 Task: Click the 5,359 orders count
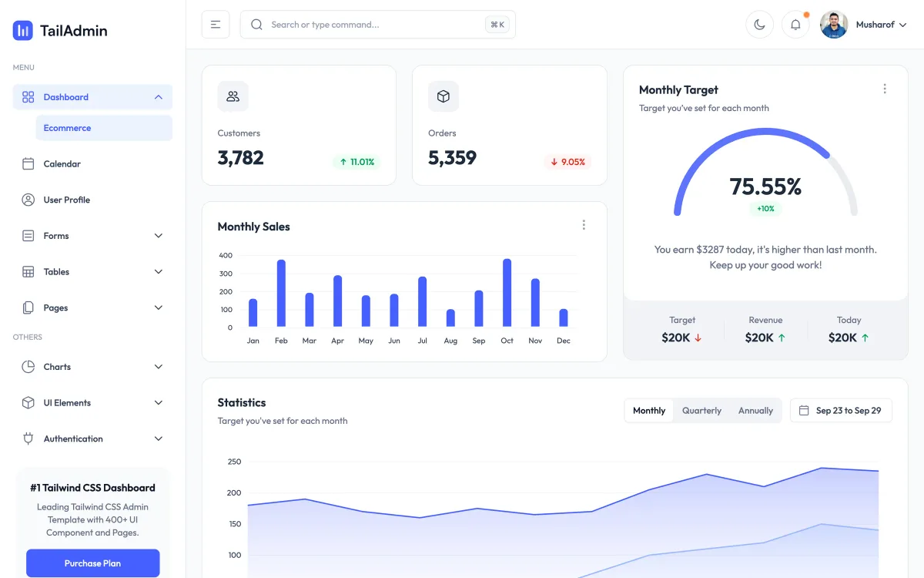click(452, 158)
